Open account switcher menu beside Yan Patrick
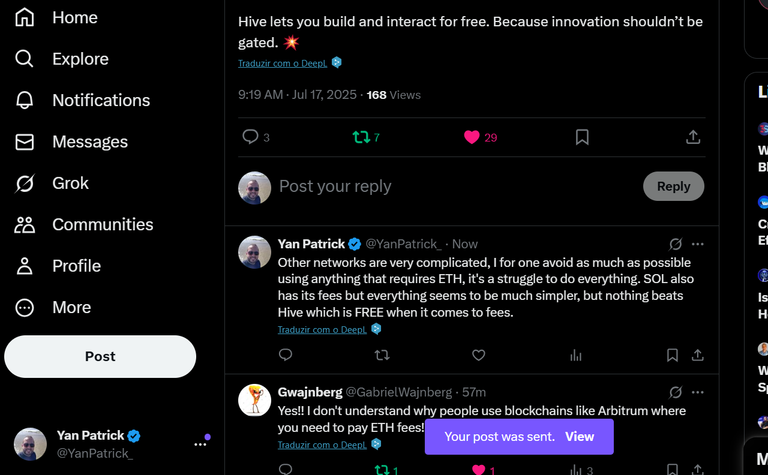Image resolution: width=768 pixels, height=475 pixels. (200, 444)
